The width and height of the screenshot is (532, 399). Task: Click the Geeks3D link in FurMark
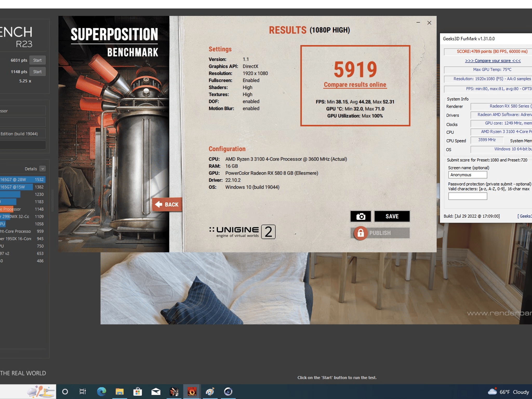525,216
